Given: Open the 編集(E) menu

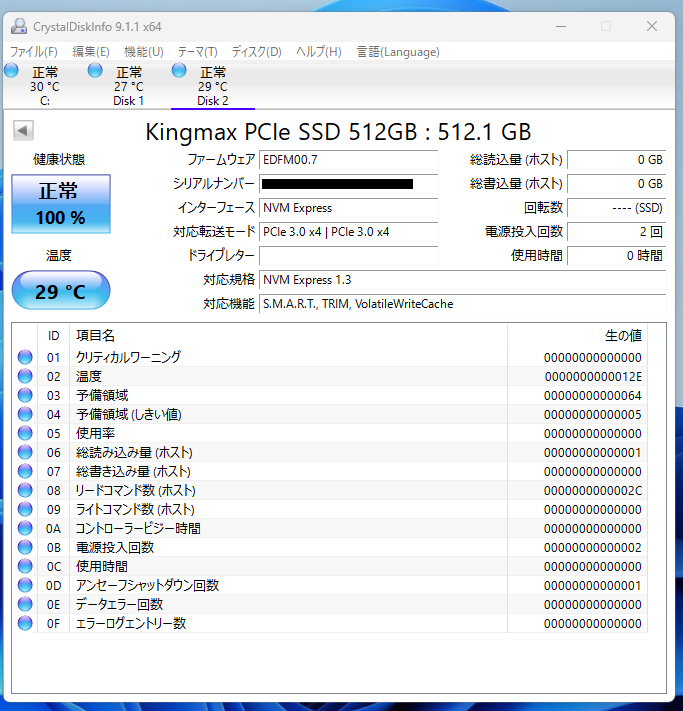Looking at the screenshot, I should click(x=91, y=52).
